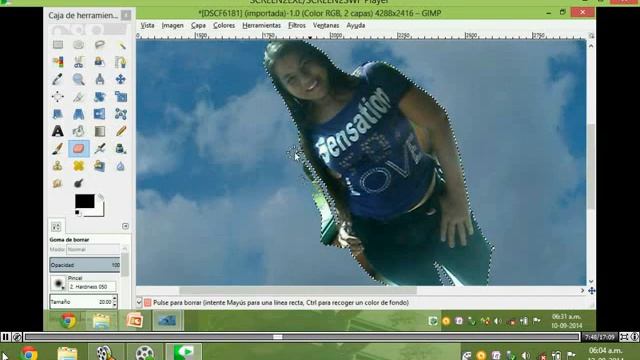The width and height of the screenshot is (640, 360).
Task: Select the Airbrush tool
Action: point(100,149)
